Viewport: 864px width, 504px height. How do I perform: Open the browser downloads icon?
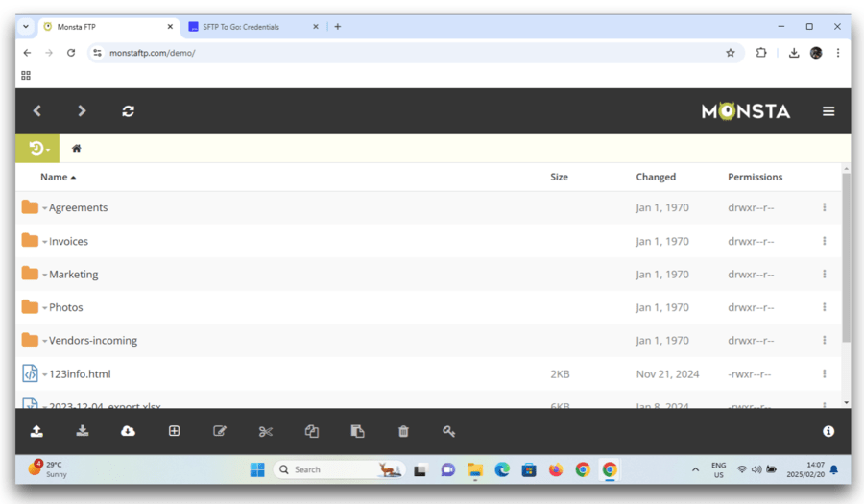[794, 53]
